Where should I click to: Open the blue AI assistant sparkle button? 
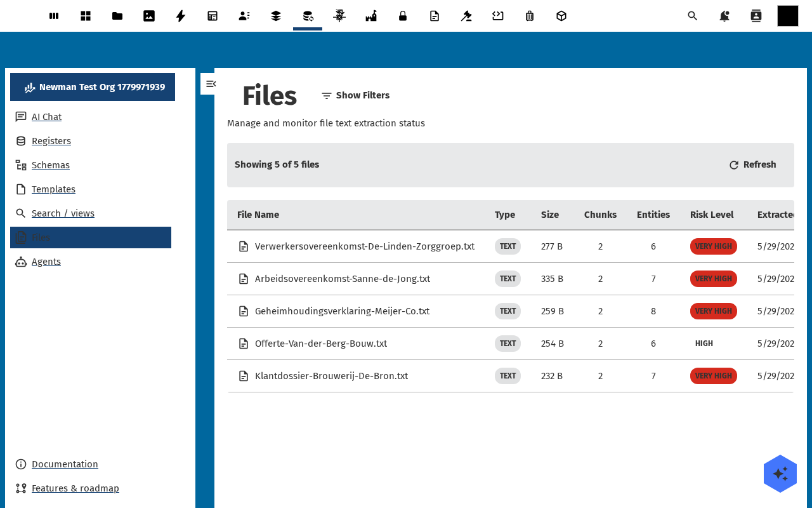pyautogui.click(x=780, y=474)
